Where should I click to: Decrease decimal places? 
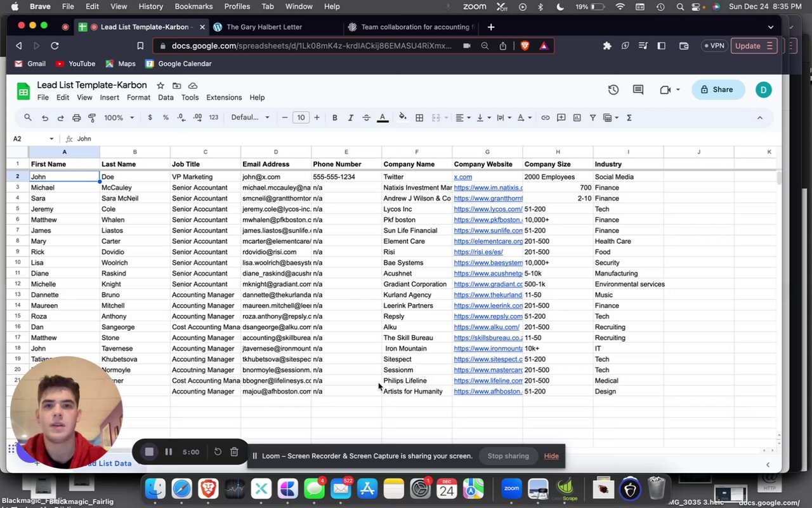click(x=181, y=117)
